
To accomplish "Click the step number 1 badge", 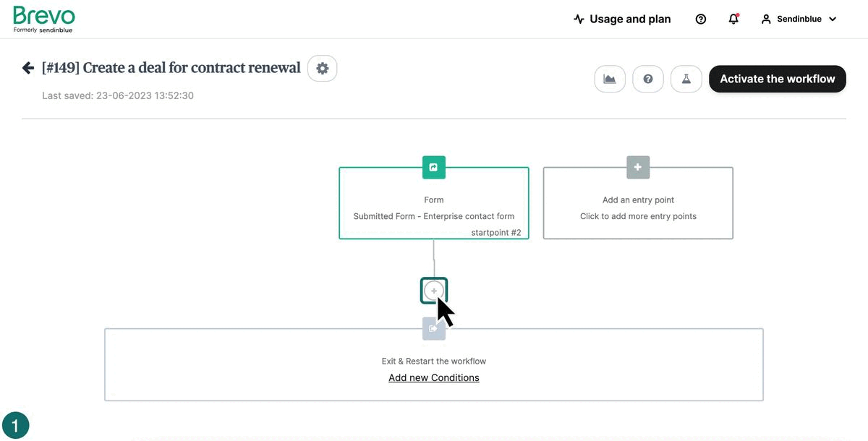I will click(x=16, y=425).
